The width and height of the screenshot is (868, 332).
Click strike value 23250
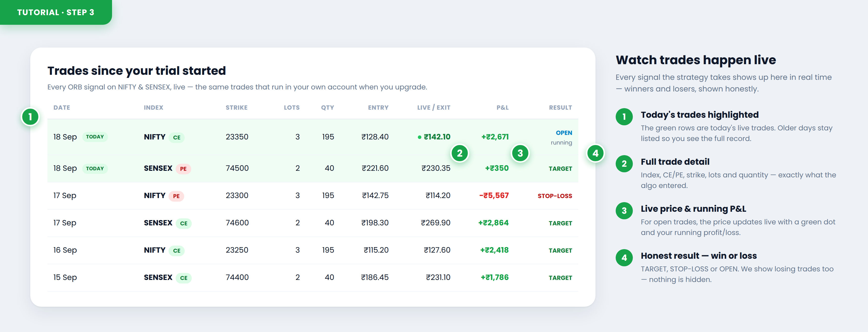coord(237,250)
